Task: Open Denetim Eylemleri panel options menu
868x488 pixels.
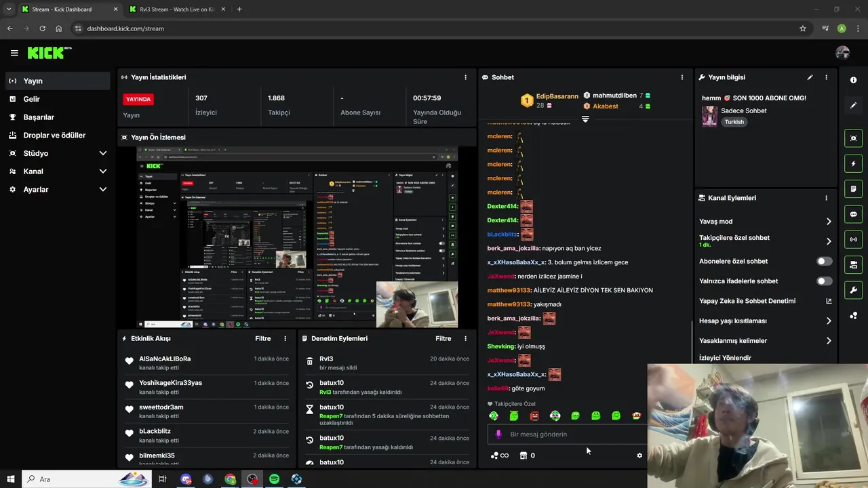Action: tap(465, 338)
